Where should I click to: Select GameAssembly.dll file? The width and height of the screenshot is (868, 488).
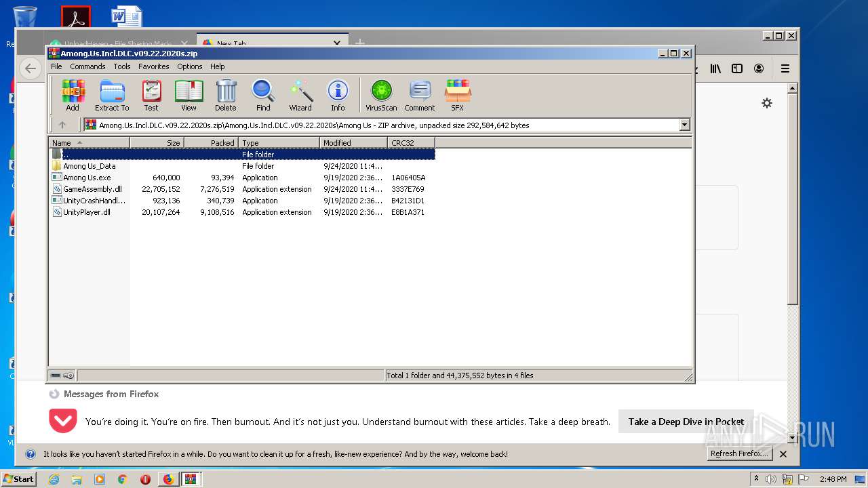(92, 189)
